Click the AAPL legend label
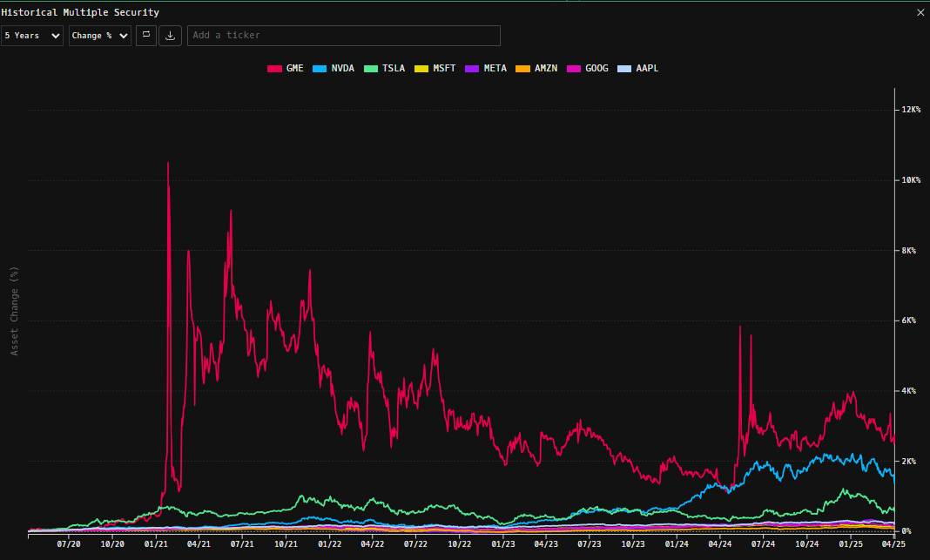Screen dimensions: 930x560 tap(647, 69)
